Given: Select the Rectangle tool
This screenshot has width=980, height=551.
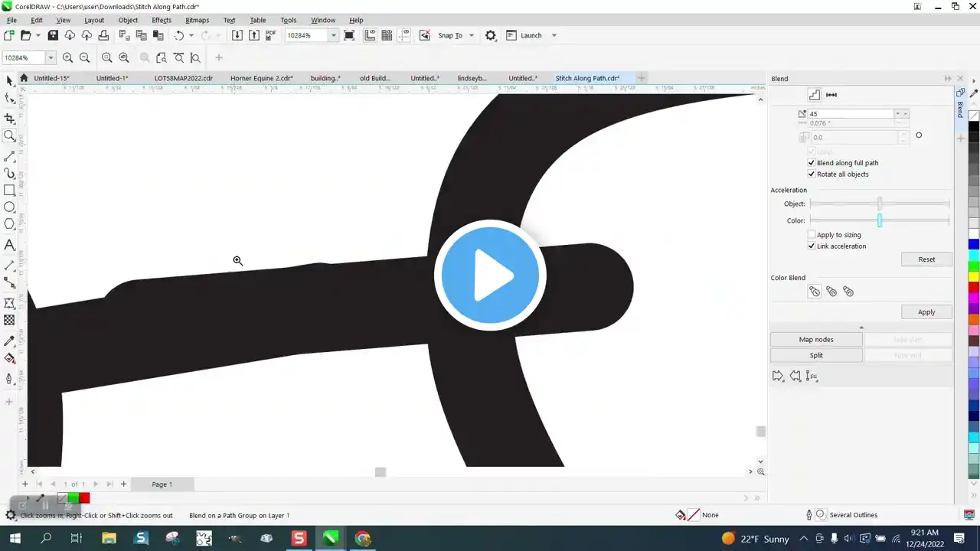Looking at the screenshot, I should 9,190.
